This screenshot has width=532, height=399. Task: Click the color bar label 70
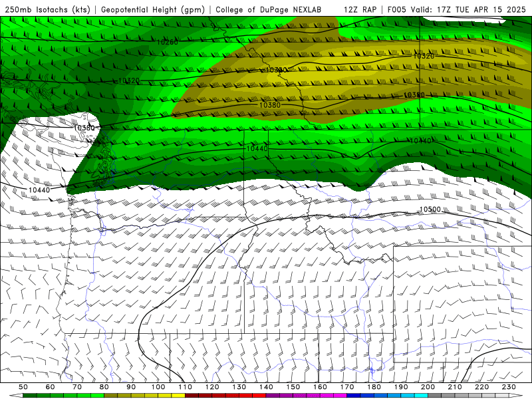tap(77, 387)
